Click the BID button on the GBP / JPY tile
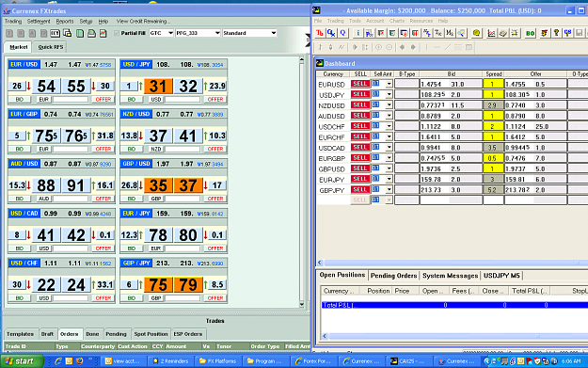This screenshot has height=368, width=588. [132, 297]
